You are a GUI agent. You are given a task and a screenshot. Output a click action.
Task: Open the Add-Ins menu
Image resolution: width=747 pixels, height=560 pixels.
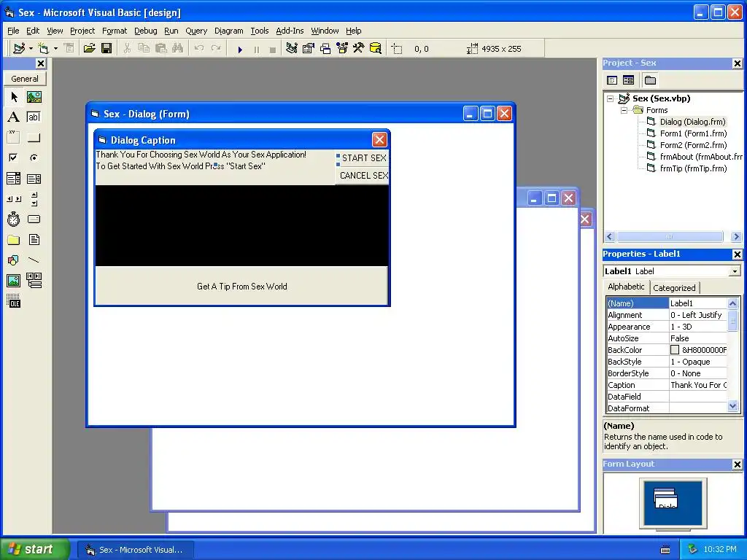click(290, 31)
